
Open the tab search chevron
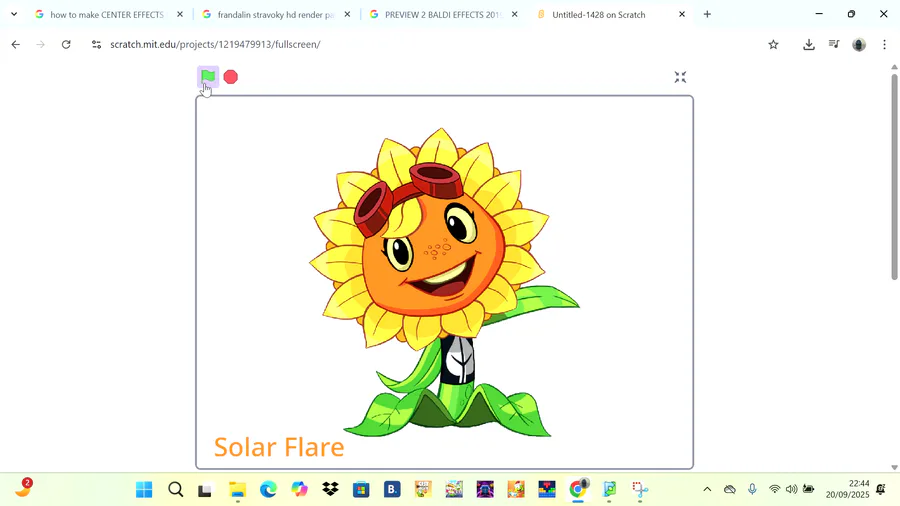(x=14, y=14)
